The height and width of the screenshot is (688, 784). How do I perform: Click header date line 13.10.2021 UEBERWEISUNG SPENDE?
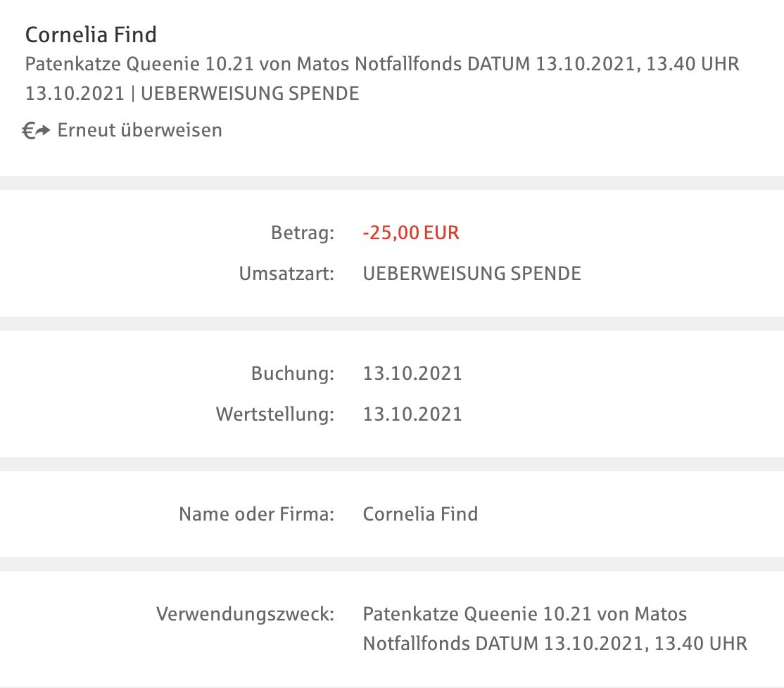(192, 94)
